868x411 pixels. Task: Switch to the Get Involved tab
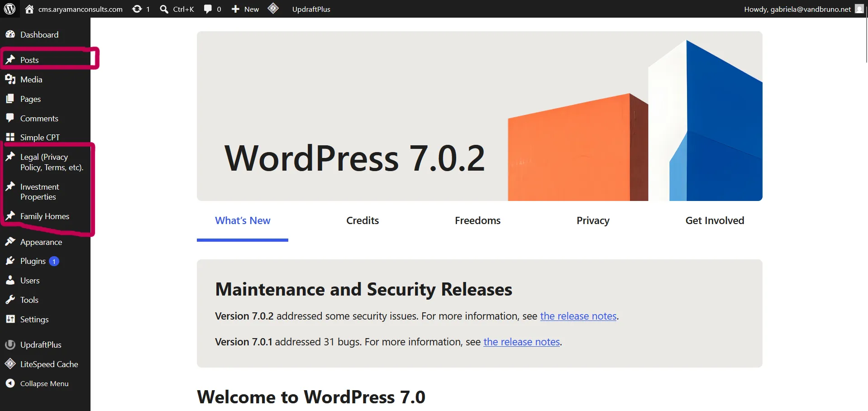tap(715, 221)
